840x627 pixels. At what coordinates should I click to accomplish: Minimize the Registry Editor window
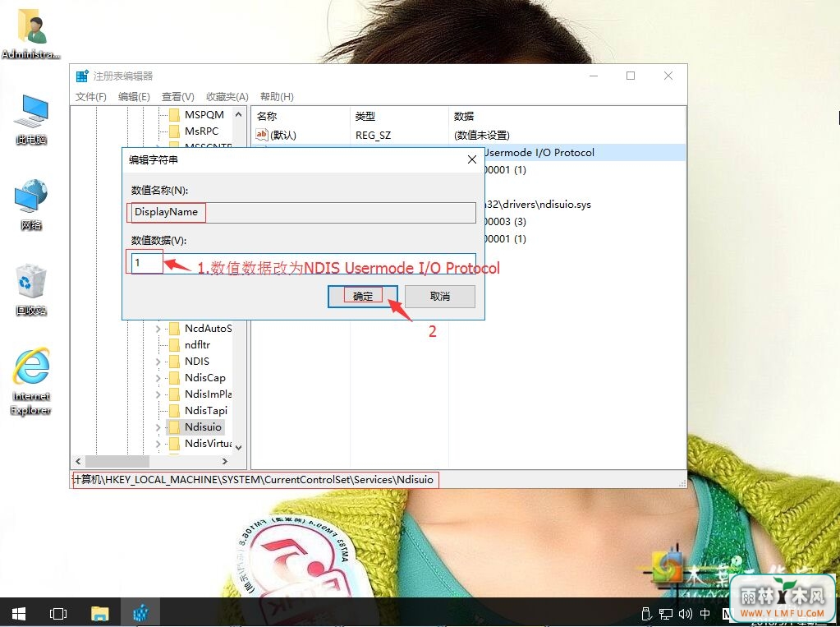[594, 76]
